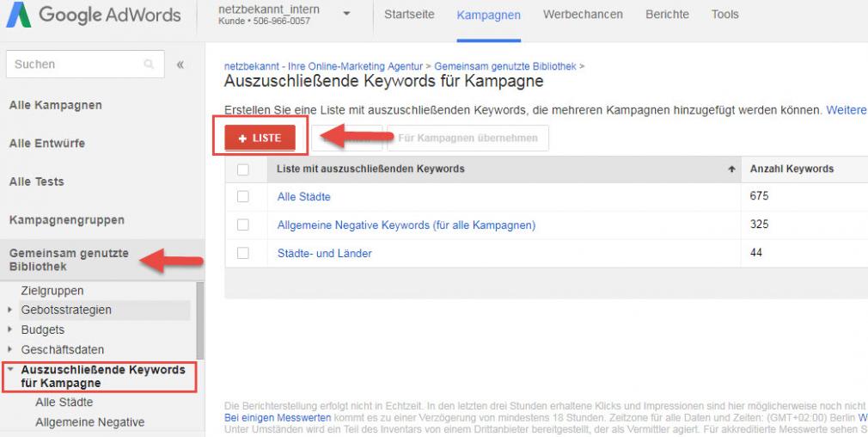Sort by Liste mit auszuschließenden Keywords header
This screenshot has height=437, width=868.
370,169
